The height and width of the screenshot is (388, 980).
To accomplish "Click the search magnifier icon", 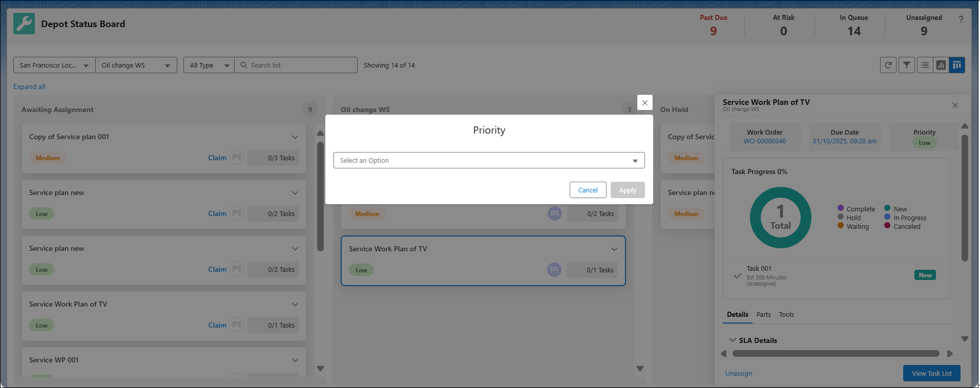I will [x=244, y=65].
